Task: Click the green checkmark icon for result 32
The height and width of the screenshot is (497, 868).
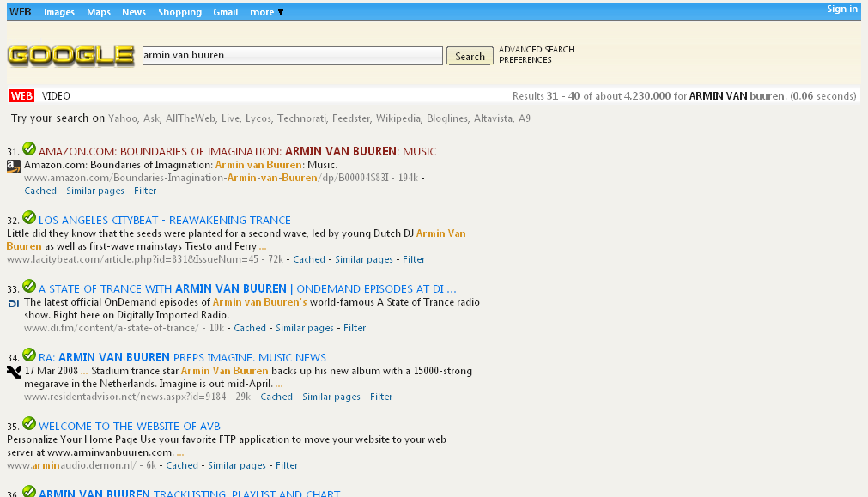Action: pyautogui.click(x=29, y=217)
